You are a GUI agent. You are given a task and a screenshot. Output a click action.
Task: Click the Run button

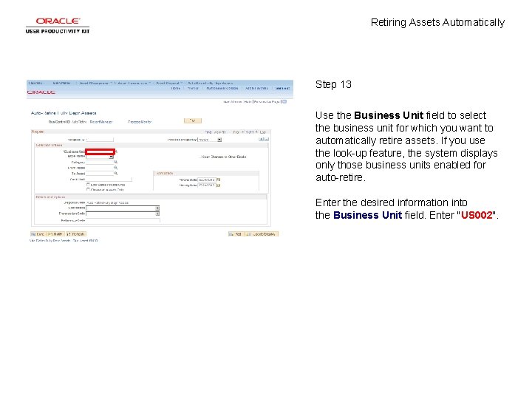(x=193, y=120)
